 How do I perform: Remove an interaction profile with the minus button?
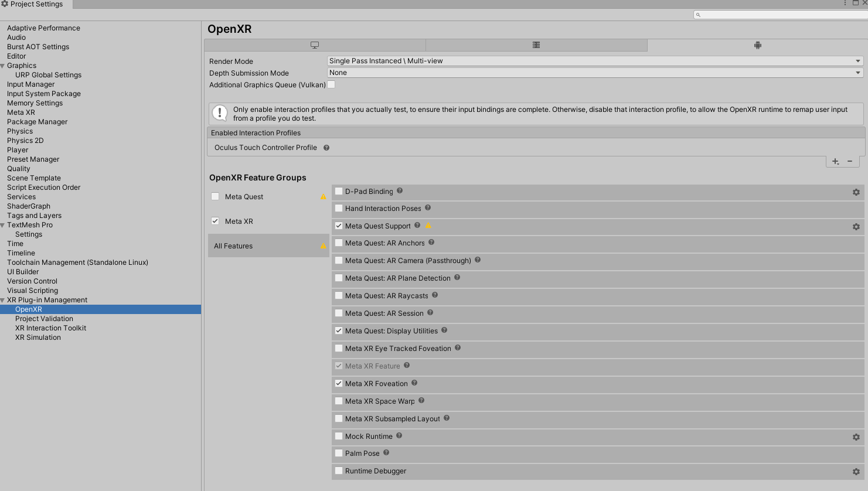850,161
